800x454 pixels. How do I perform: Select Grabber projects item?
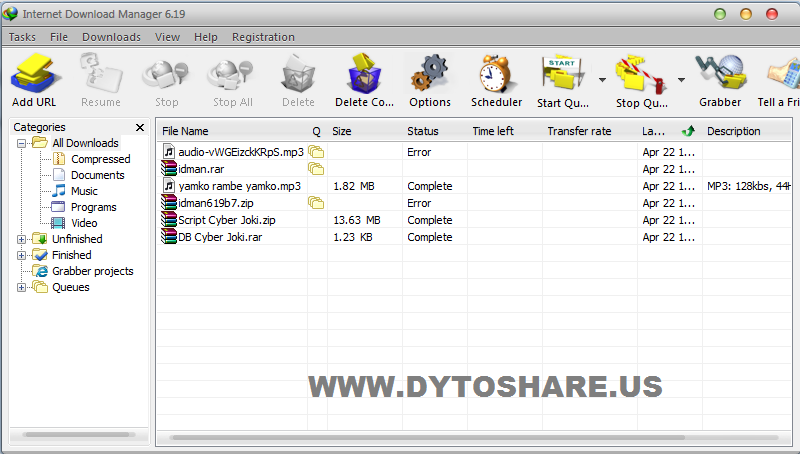(92, 271)
